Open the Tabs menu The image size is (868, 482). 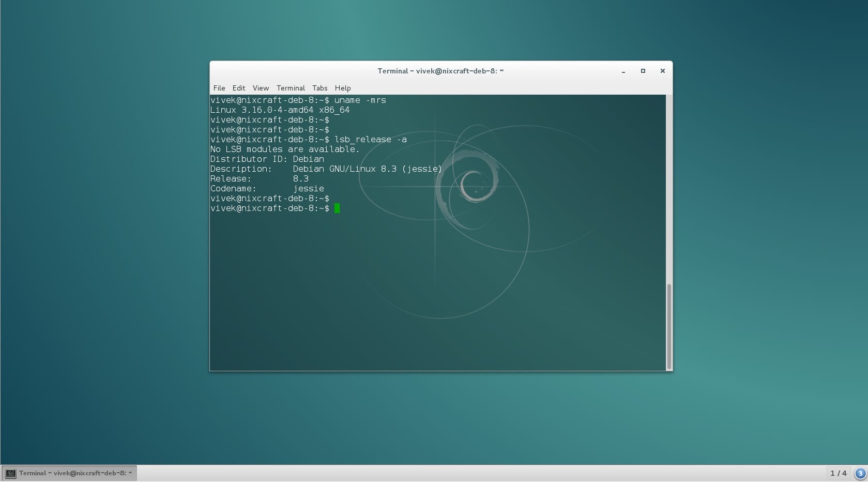319,88
